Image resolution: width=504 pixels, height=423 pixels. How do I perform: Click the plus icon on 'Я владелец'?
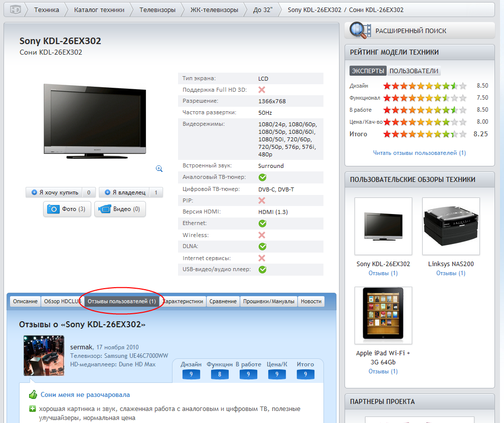[107, 192]
